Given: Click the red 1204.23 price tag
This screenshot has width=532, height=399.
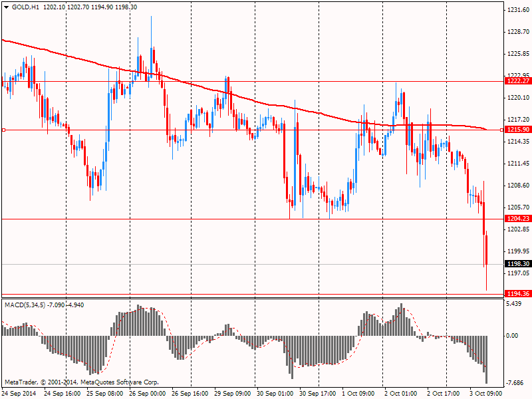Looking at the screenshot, I should coord(517,219).
